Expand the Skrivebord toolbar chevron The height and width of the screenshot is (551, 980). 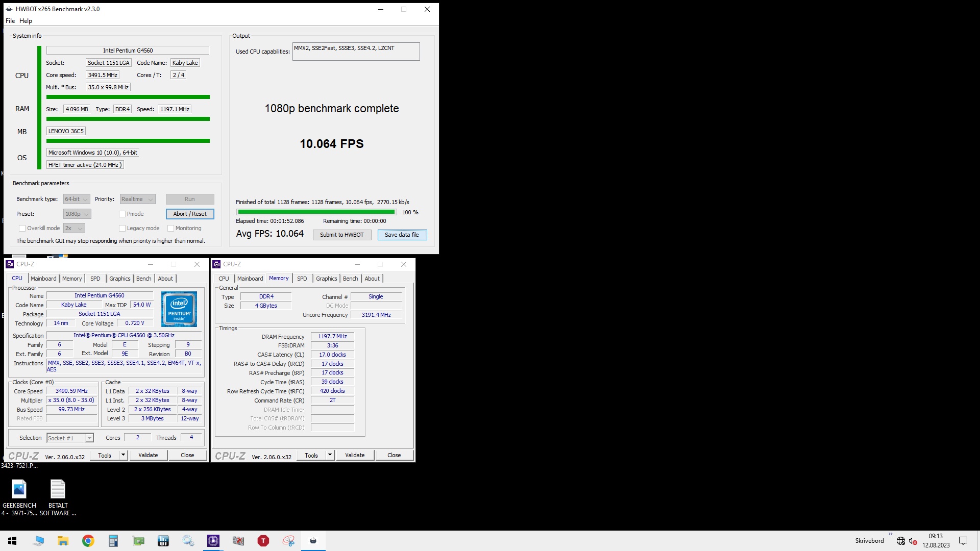coord(891,534)
